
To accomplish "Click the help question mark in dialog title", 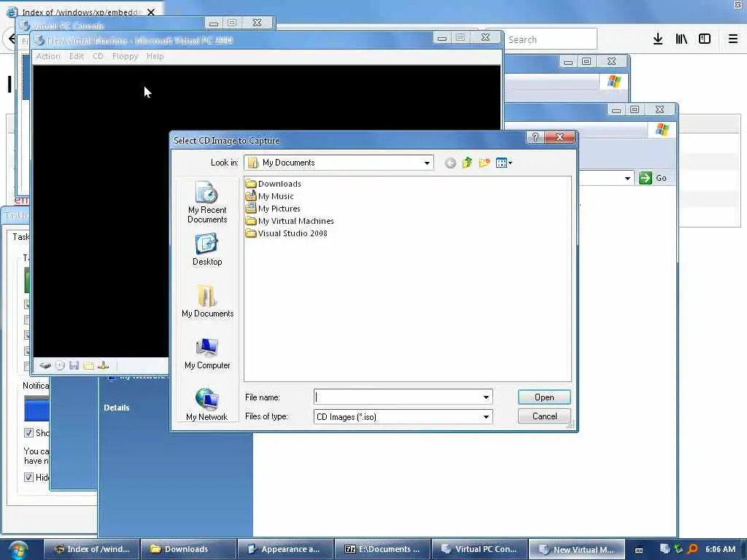I will [x=535, y=137].
